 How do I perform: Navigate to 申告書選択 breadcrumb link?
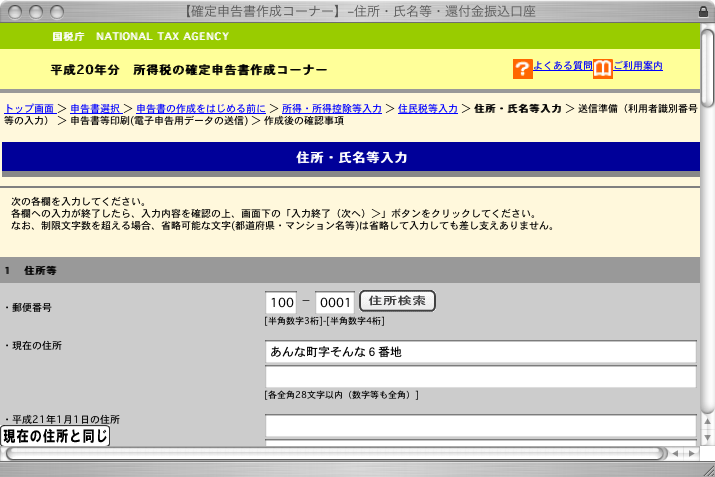[96, 107]
